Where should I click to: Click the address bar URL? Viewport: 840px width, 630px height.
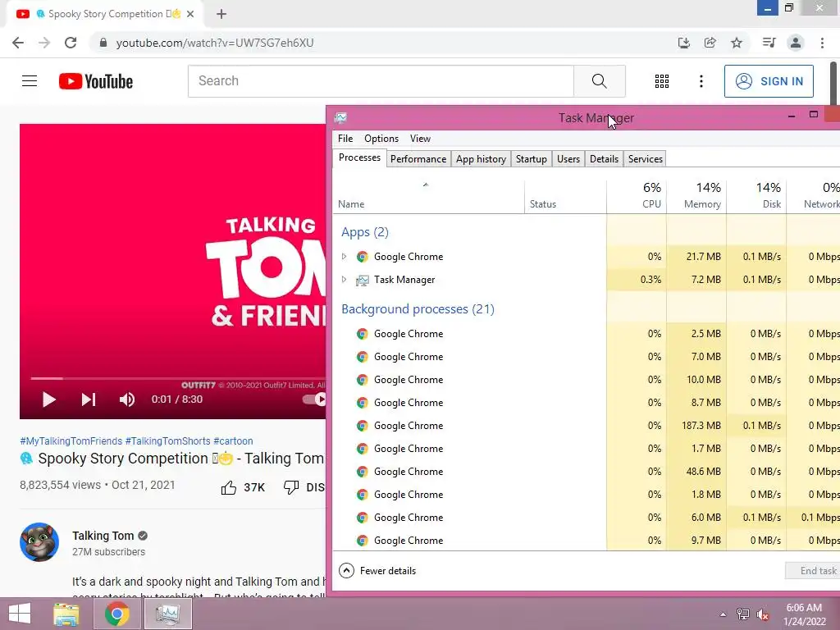pos(215,43)
